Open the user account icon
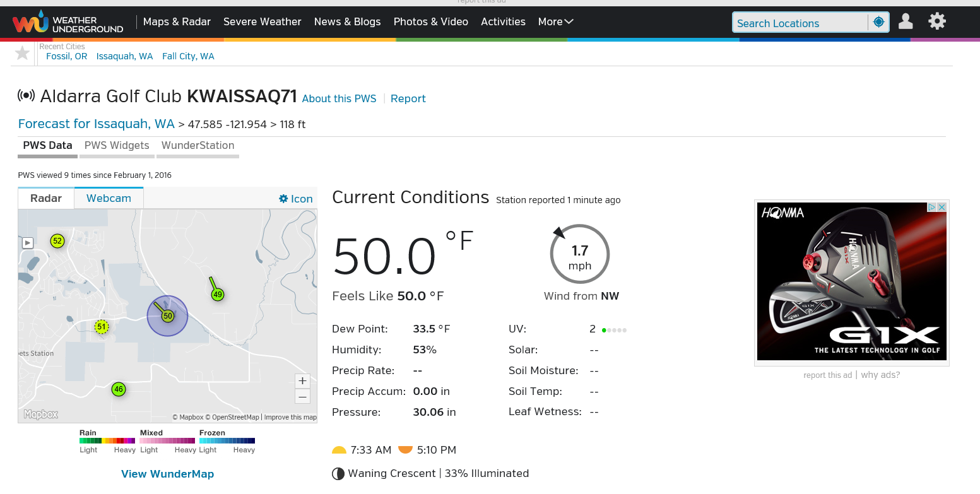Viewport: 980px width, 494px height. [x=906, y=21]
